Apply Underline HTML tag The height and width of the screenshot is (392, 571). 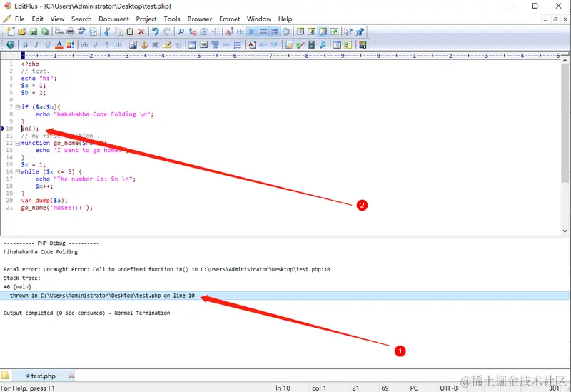pos(48,44)
